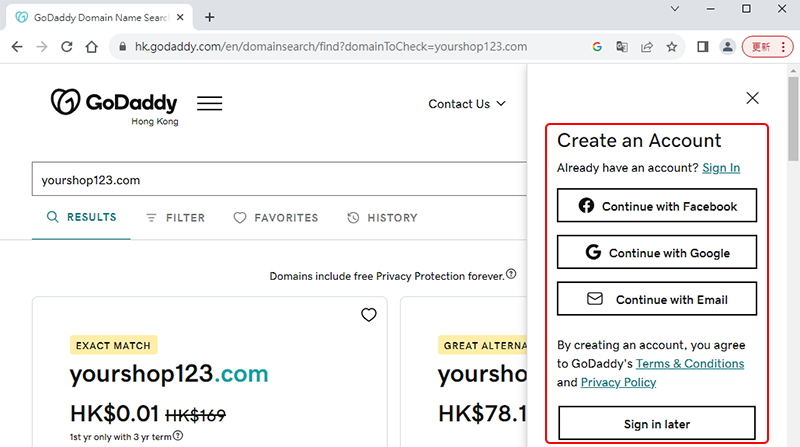Viewport: 800px width, 447px height.
Task: Click the struck-through HK$169 price
Action: tap(195, 415)
